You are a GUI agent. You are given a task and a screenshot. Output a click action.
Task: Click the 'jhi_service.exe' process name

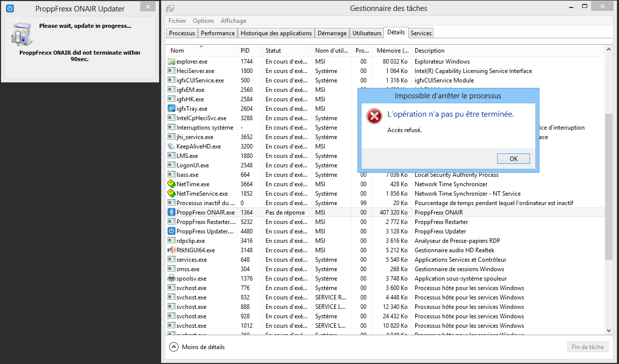[195, 137]
